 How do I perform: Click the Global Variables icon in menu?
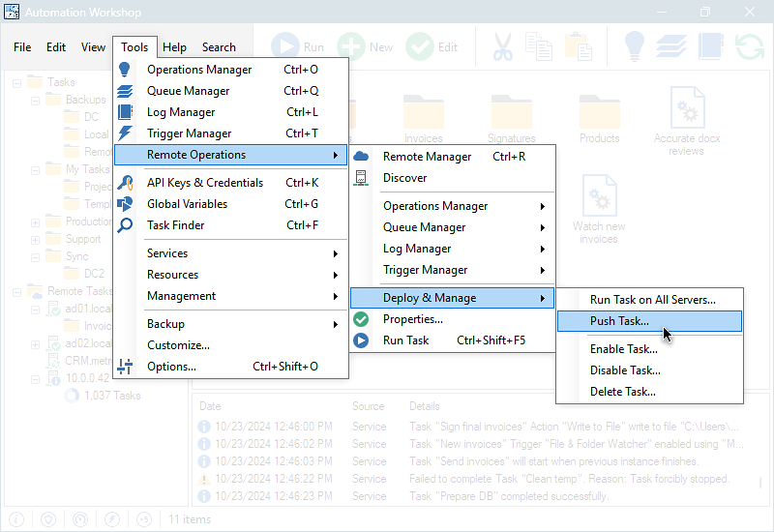point(125,204)
